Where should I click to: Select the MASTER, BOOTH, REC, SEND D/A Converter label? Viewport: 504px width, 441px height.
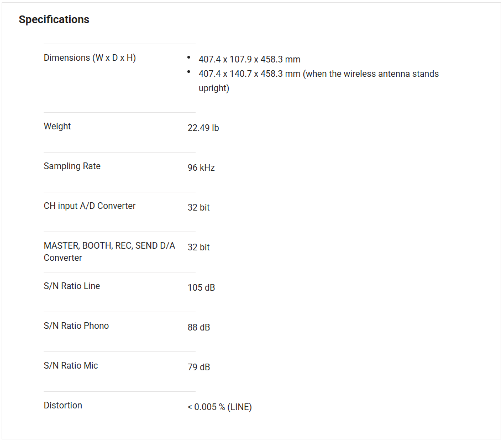(x=109, y=251)
